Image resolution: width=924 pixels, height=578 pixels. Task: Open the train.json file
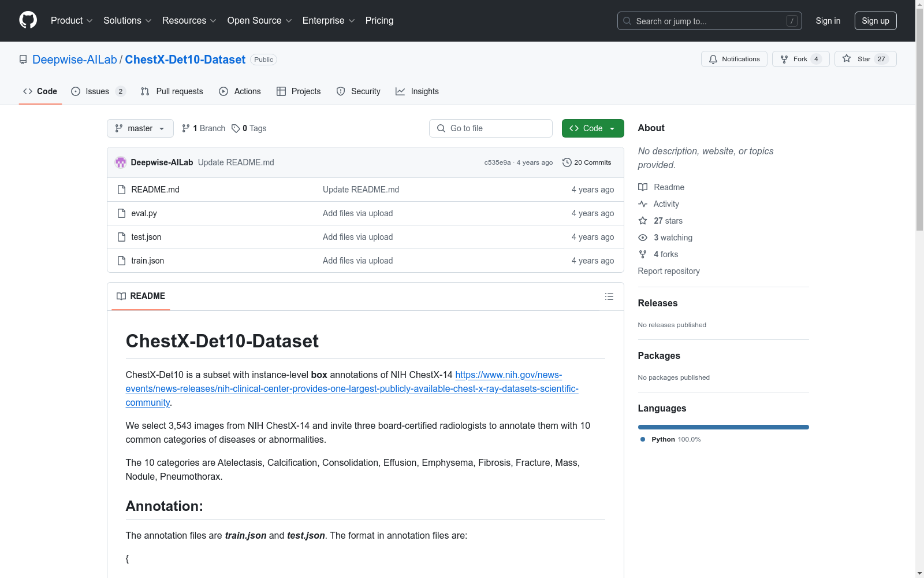coord(147,261)
